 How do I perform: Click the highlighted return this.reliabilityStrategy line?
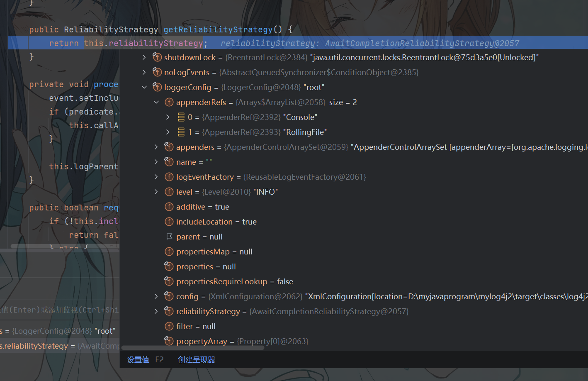pos(298,43)
